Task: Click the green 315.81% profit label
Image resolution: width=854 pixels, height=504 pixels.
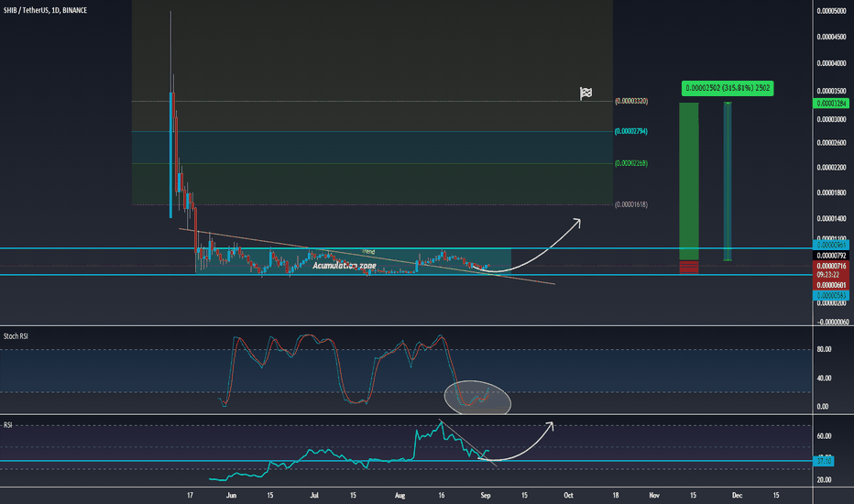Action: coord(728,88)
